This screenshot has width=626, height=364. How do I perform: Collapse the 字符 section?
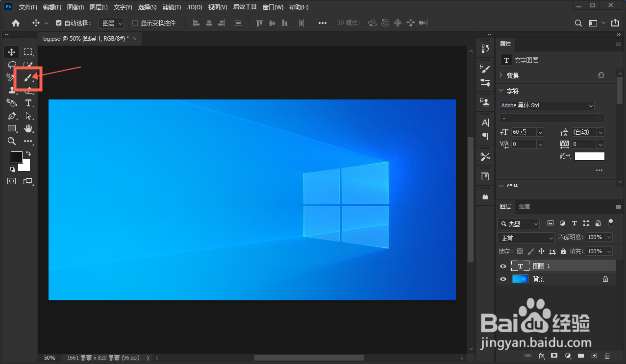tap(501, 91)
